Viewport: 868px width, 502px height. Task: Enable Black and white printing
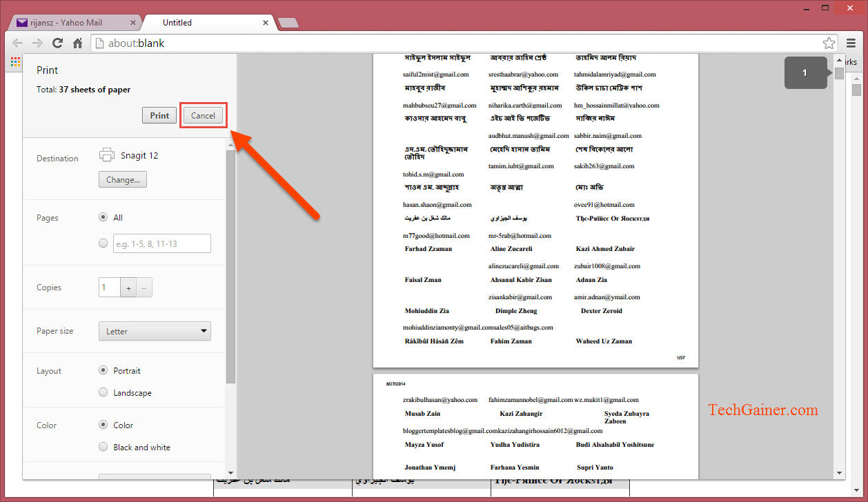(x=103, y=447)
